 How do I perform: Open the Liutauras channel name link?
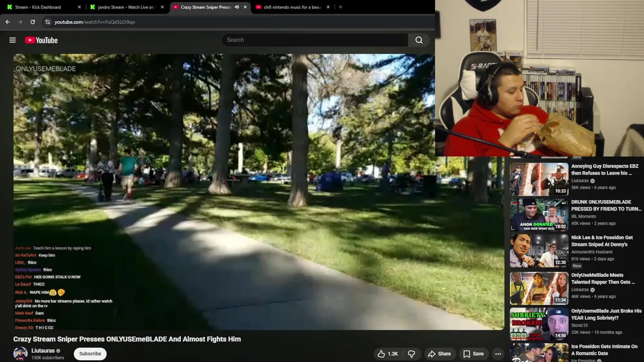coord(43,351)
